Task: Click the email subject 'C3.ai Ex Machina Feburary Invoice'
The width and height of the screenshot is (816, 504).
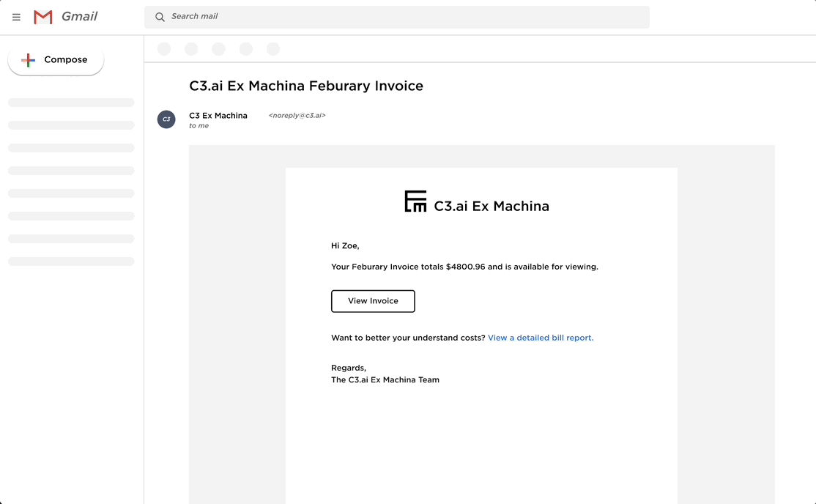Action: point(306,86)
